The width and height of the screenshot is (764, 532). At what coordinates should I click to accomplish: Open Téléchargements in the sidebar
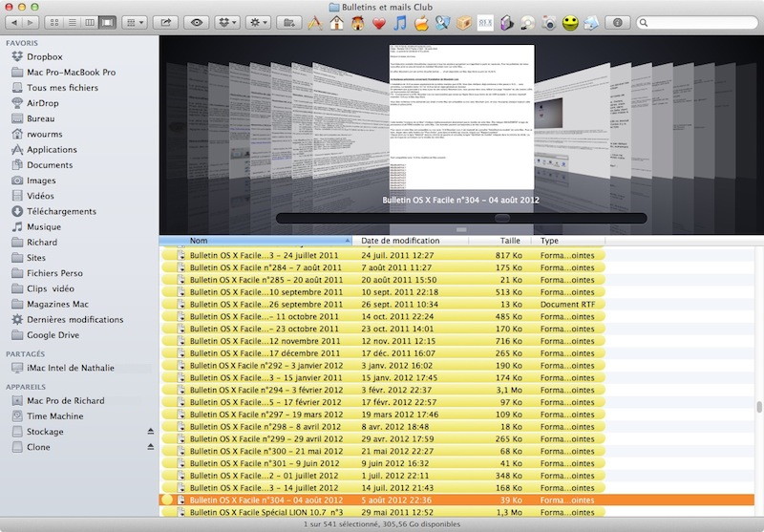tap(61, 211)
